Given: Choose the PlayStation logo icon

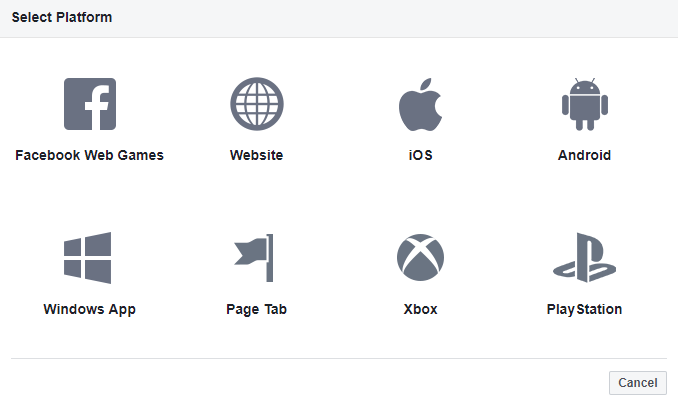Looking at the screenshot, I should tap(585, 258).
